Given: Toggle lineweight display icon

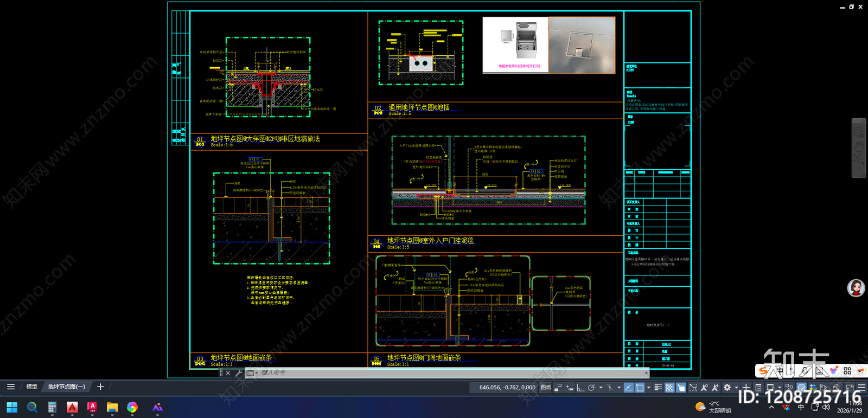Looking at the screenshot, I should click(658, 388).
